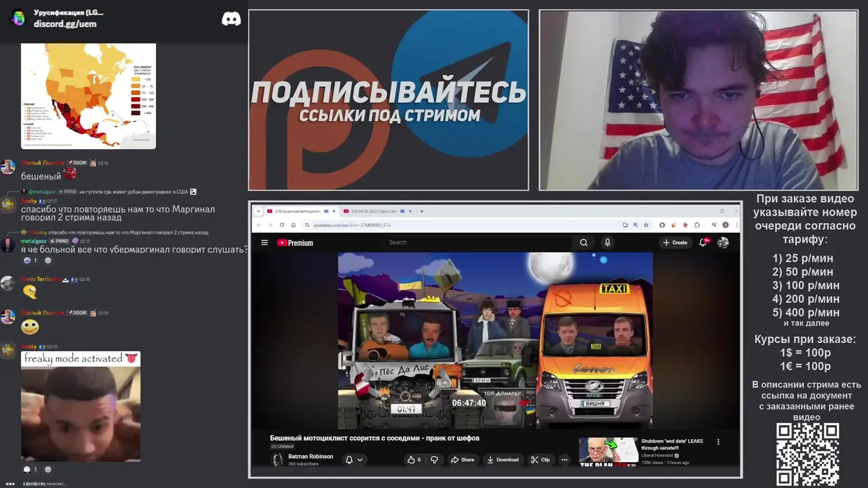Open the YouTube hamburger guide menu
Screen dimensions: 868x488
[264, 243]
